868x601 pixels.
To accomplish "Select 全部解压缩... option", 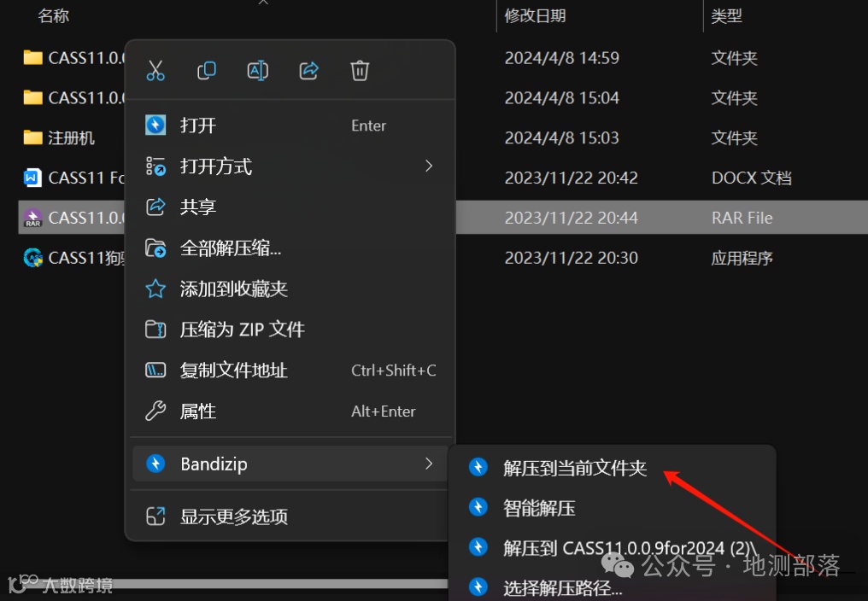I will point(290,248).
